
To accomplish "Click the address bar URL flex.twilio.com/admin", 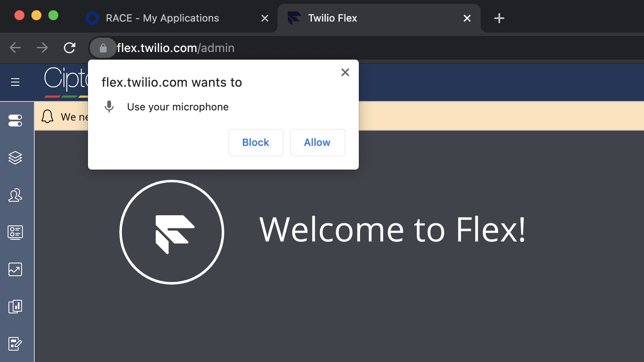I will point(176,48).
